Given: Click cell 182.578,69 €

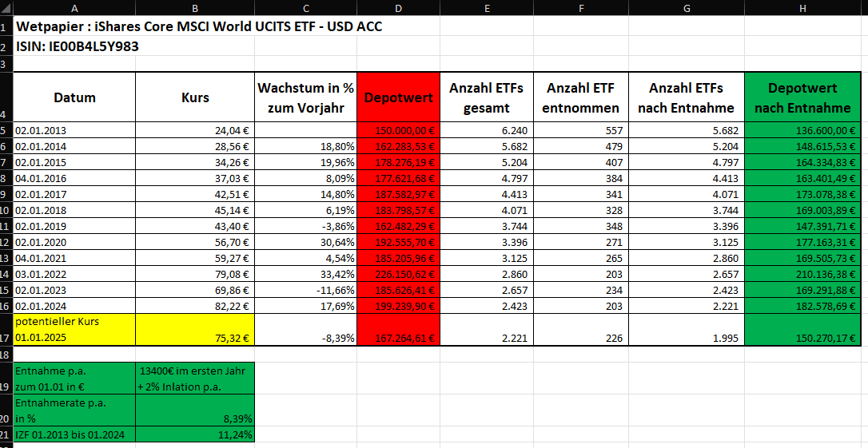Looking at the screenshot, I should point(802,307).
